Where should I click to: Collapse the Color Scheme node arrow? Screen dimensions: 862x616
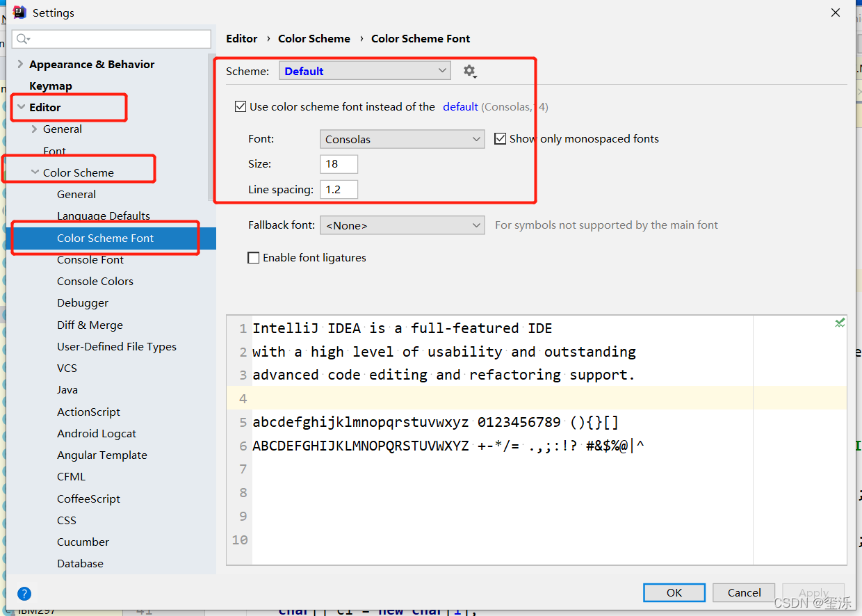point(35,172)
